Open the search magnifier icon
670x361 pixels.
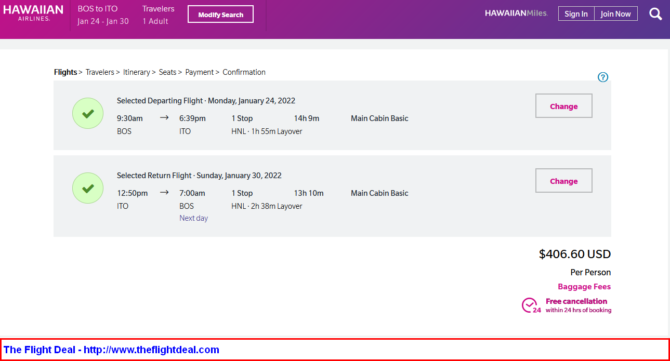655,14
